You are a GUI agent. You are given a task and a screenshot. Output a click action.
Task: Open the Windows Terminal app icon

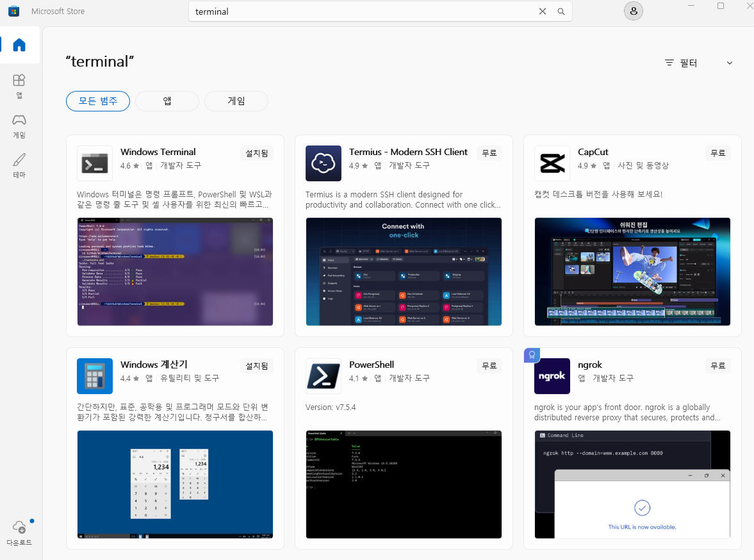pos(94,163)
